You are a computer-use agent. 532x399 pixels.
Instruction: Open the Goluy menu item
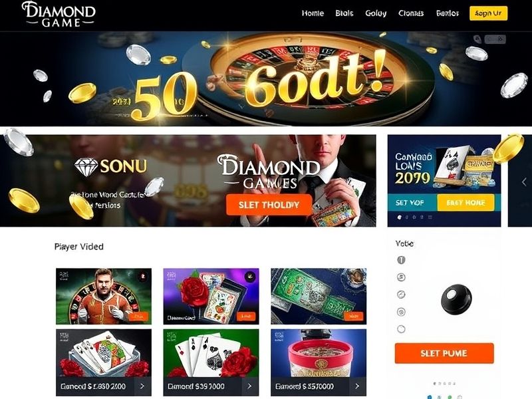click(376, 13)
